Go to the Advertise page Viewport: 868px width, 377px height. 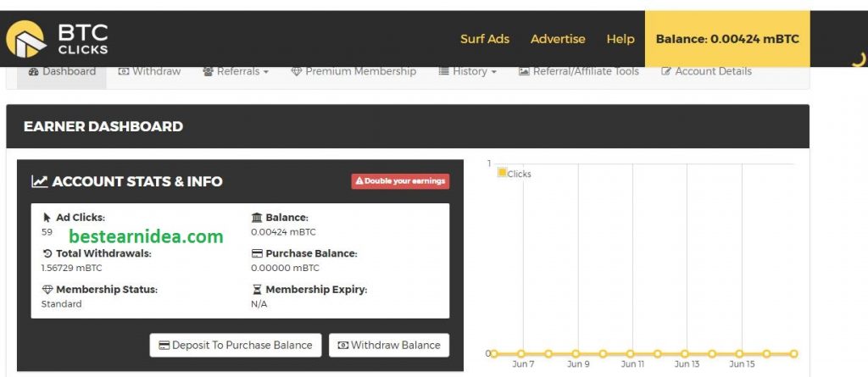tap(558, 39)
